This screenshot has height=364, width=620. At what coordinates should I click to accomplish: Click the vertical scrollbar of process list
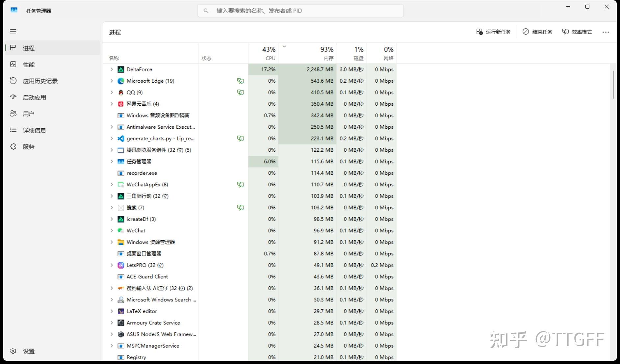[613, 84]
